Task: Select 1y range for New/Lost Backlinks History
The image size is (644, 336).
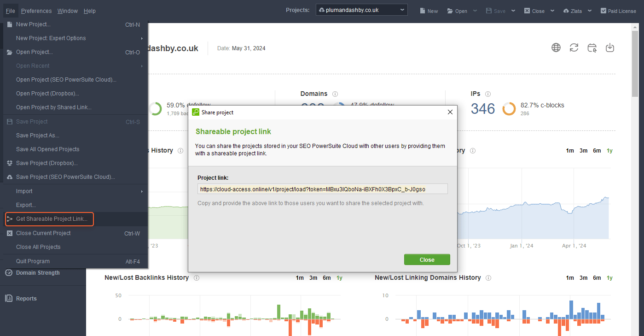Action: tap(340, 278)
